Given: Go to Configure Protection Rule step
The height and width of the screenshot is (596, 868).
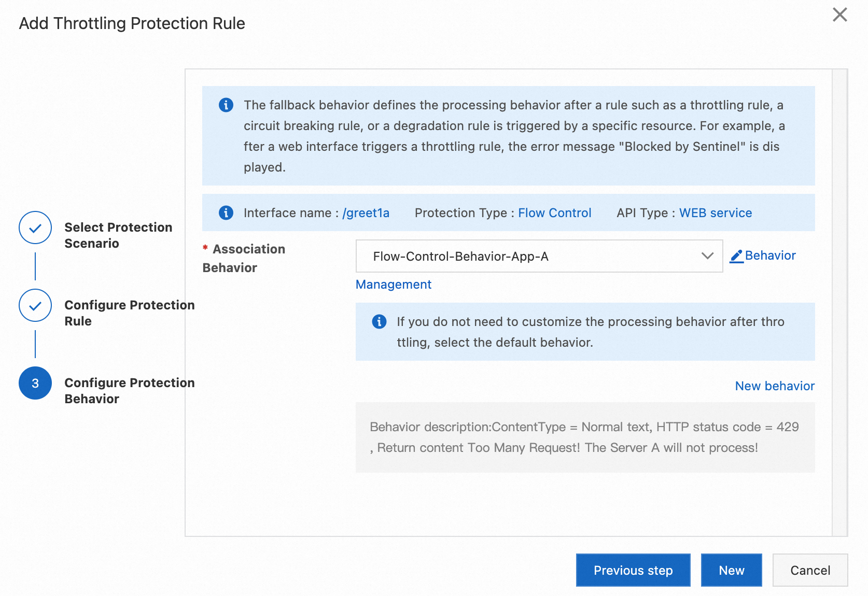Looking at the screenshot, I should [130, 313].
